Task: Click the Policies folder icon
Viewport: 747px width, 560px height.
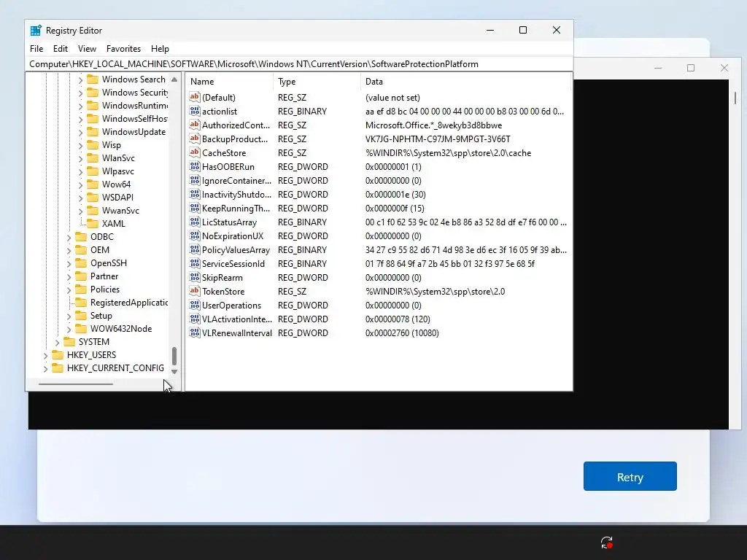Action: (x=81, y=289)
